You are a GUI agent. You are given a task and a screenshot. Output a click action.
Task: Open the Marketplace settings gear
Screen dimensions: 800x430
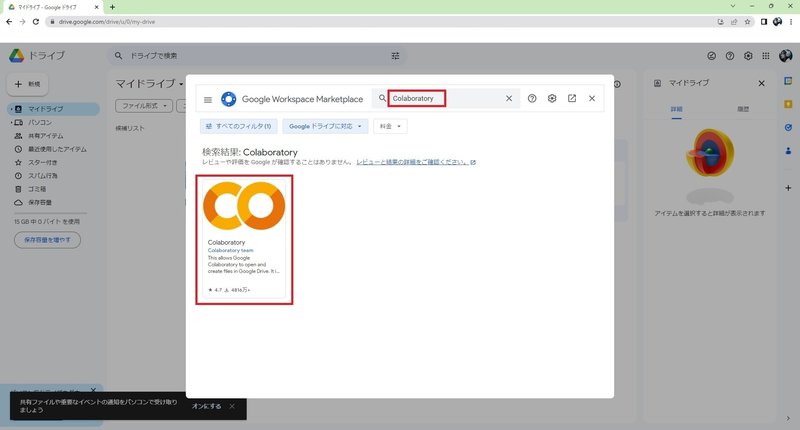point(552,98)
